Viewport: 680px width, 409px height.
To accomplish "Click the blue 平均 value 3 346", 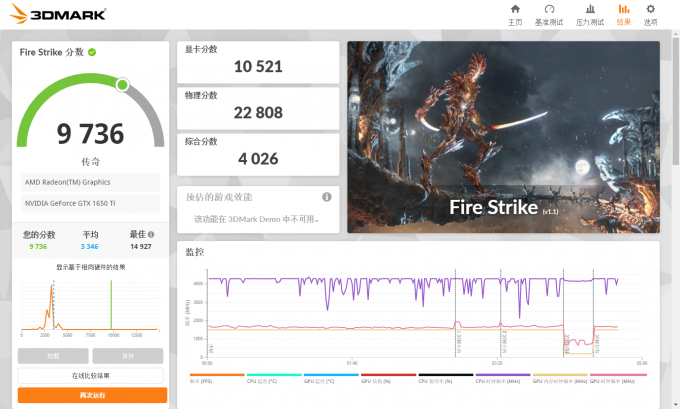I will 89,246.
